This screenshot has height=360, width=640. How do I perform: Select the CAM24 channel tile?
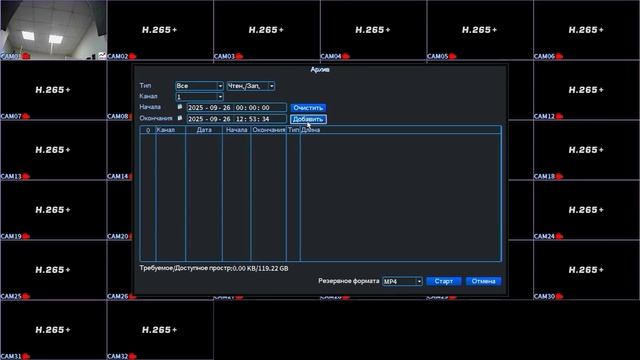pos(586,210)
